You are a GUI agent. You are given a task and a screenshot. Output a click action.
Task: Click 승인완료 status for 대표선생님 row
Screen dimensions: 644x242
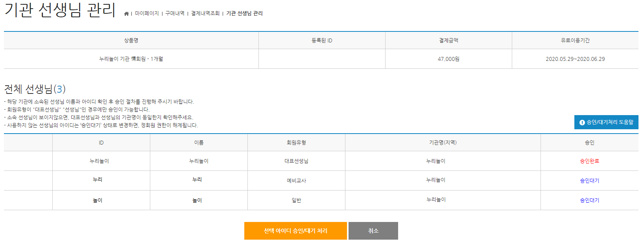(589, 161)
